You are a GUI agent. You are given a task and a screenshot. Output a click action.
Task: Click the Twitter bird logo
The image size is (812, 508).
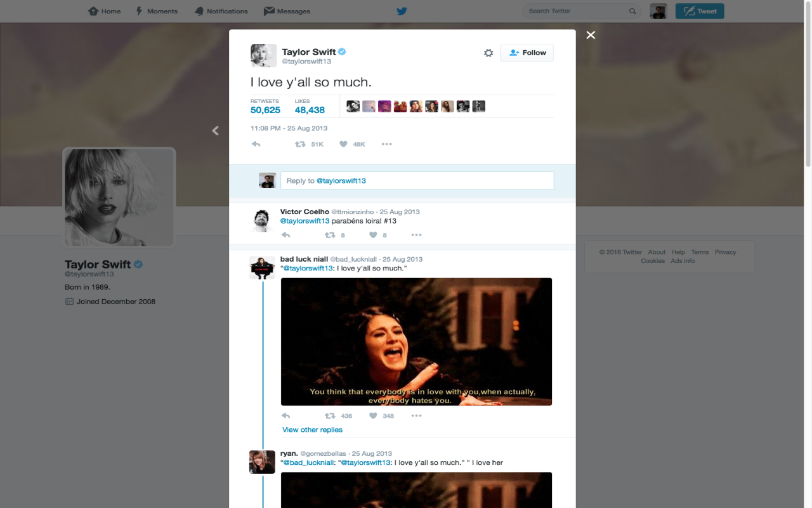point(402,11)
